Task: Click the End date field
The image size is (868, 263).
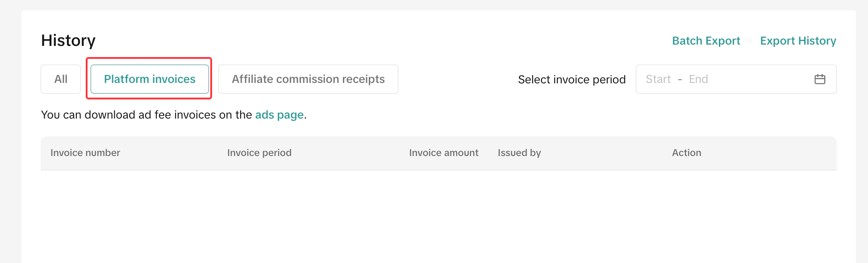Action: (x=698, y=79)
